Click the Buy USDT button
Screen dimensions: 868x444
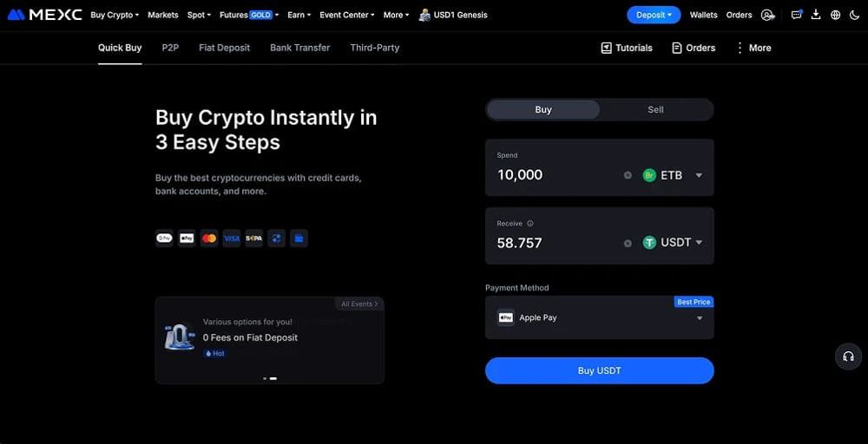tap(600, 370)
